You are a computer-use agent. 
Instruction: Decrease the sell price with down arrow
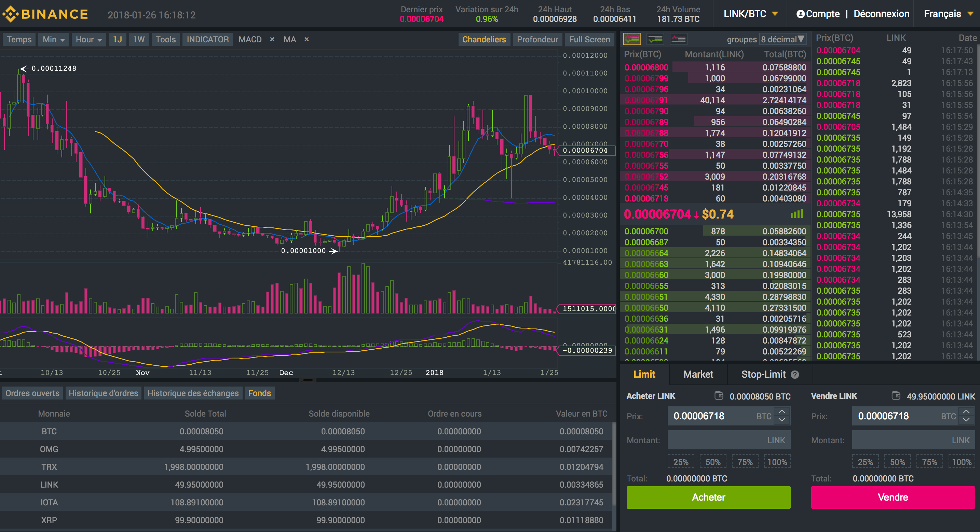pos(966,420)
